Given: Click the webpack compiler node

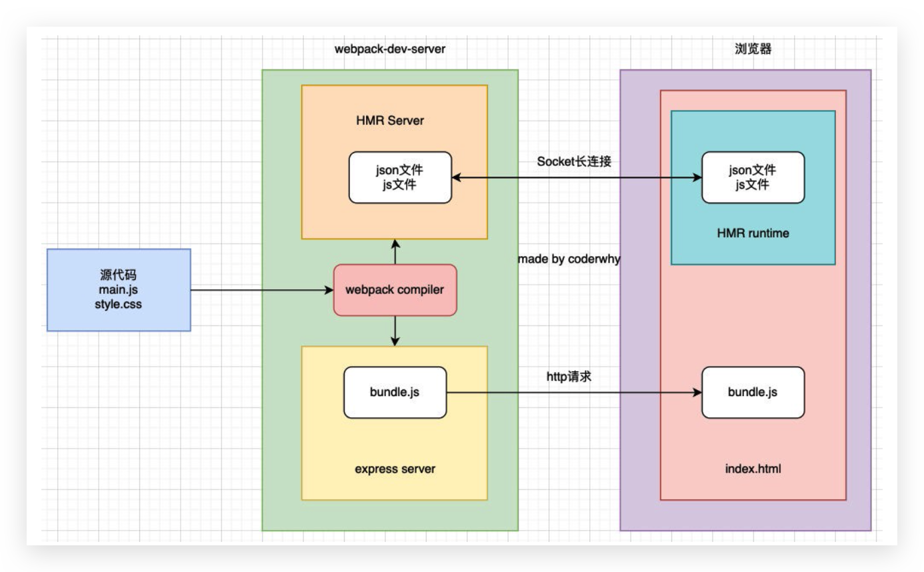Looking at the screenshot, I should point(395,290).
